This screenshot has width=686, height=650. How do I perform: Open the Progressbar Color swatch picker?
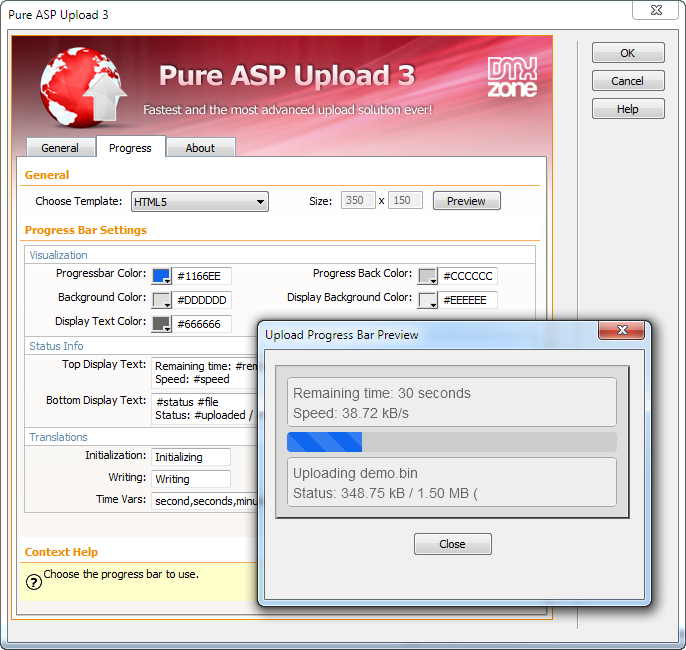tap(161, 276)
